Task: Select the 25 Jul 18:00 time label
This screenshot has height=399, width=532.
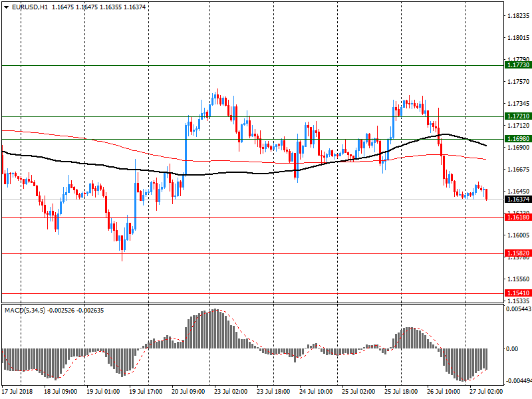Action: 401,392
